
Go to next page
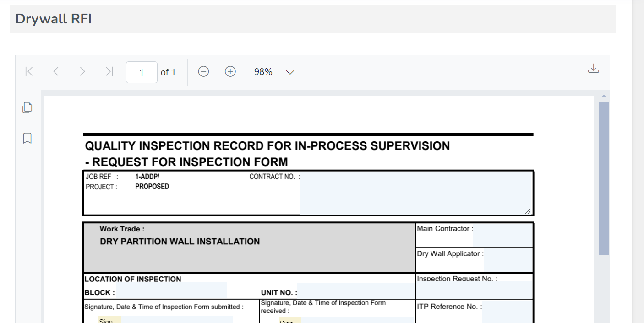coord(82,72)
